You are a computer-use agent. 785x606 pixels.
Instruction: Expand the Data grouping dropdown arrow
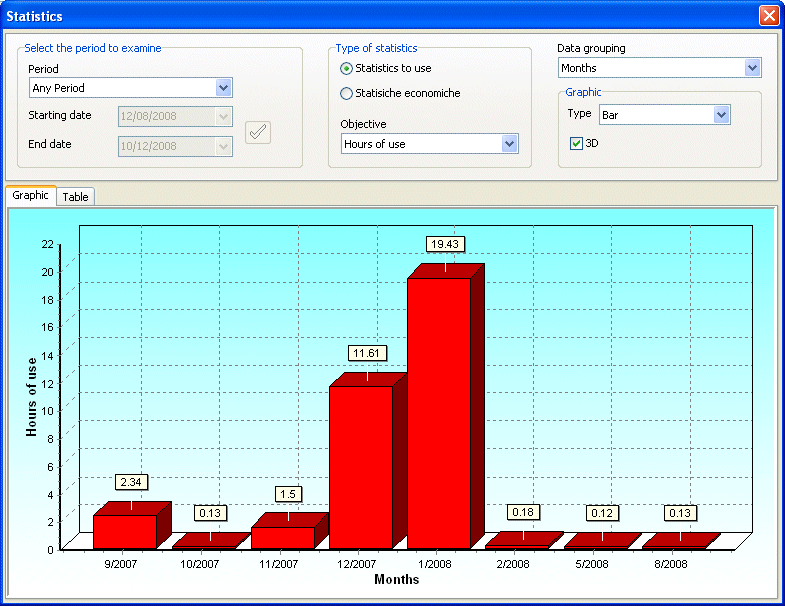coord(752,68)
